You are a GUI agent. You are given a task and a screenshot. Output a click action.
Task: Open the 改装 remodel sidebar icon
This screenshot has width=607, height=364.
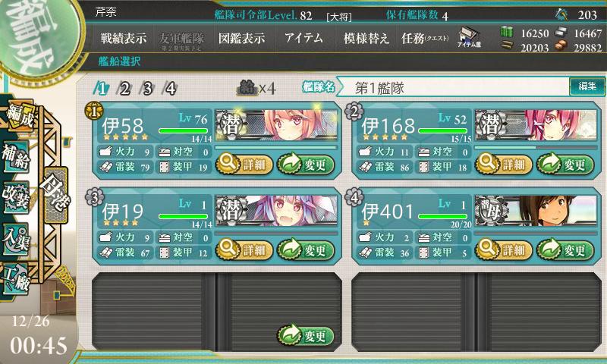pos(16,197)
